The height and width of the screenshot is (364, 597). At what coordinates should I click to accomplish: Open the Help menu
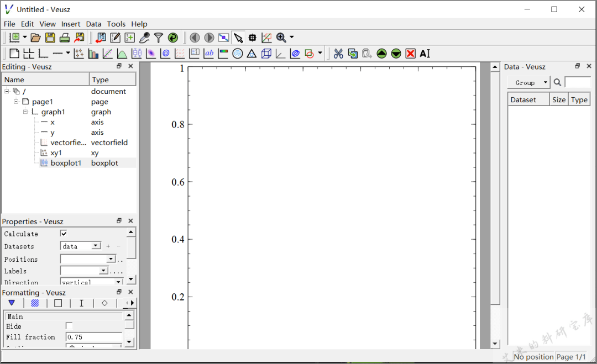[x=139, y=24]
